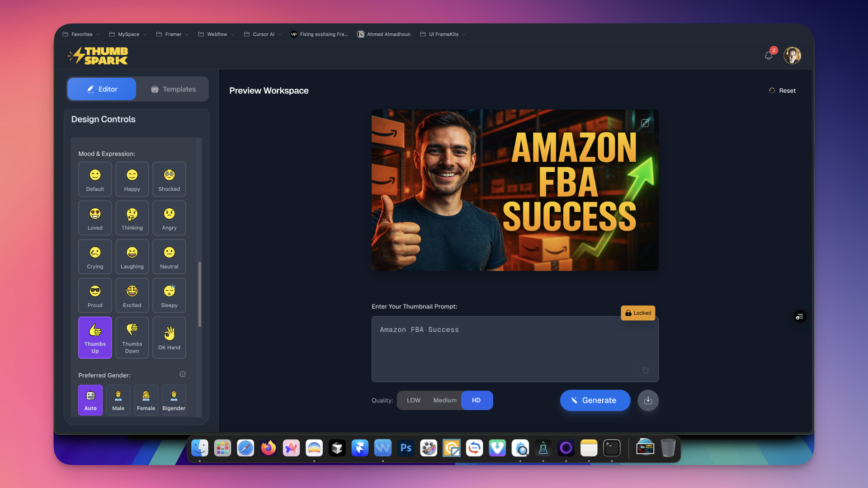Click the download thumbnail button
Image resolution: width=868 pixels, height=488 pixels.
point(648,400)
